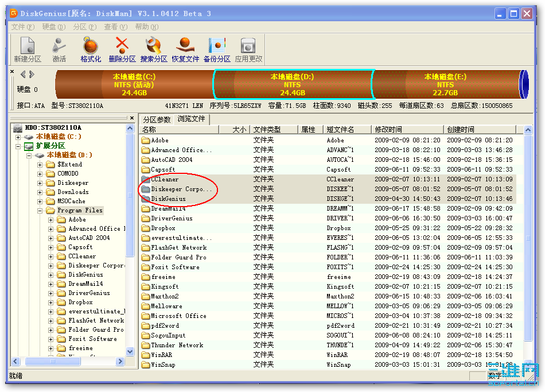Close the disk graphic panel with its X
This screenshot has height=392, width=545.
click(x=12, y=71)
